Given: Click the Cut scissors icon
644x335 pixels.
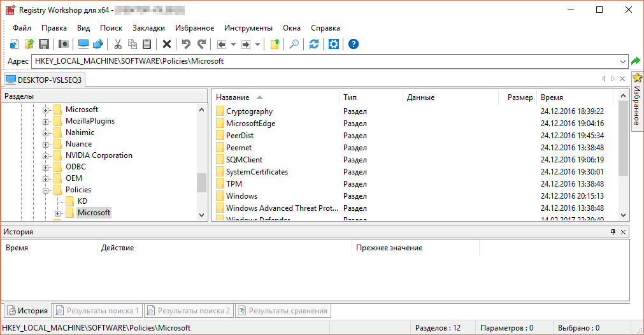Looking at the screenshot, I should tap(117, 44).
